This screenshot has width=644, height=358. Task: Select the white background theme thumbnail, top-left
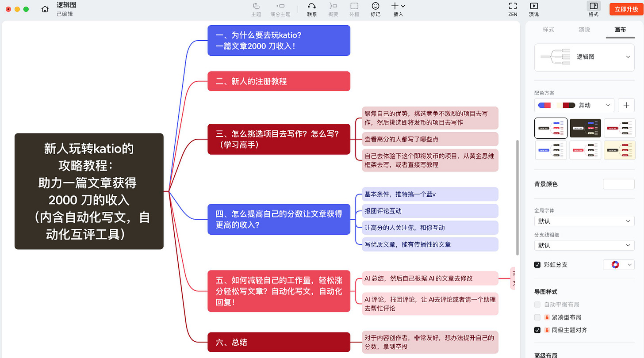551,128
